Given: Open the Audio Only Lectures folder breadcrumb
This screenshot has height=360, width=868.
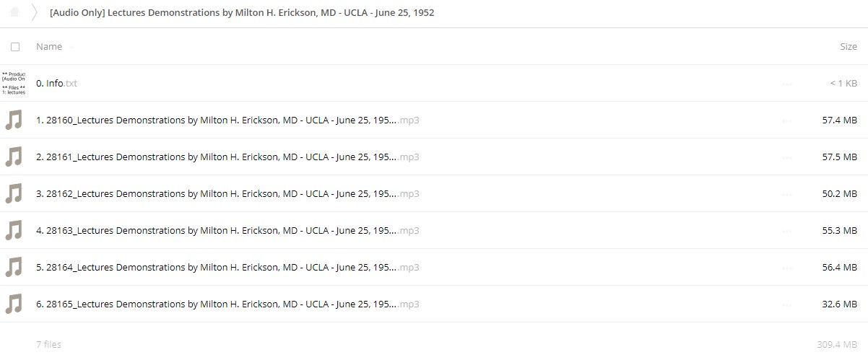Looking at the screenshot, I should point(242,13).
